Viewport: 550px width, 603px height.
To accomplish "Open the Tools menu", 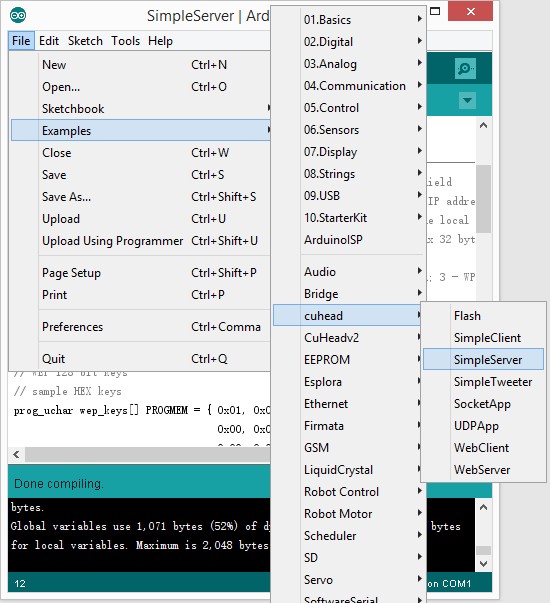I will coord(125,41).
